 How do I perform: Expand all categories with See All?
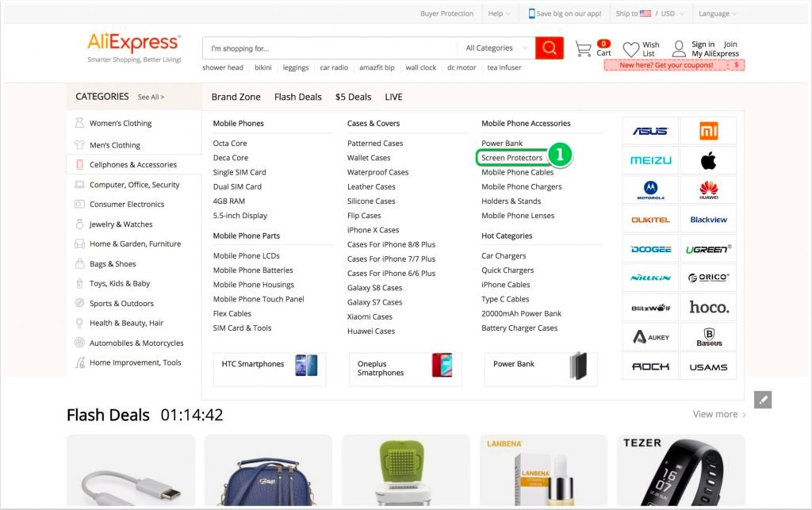point(151,97)
